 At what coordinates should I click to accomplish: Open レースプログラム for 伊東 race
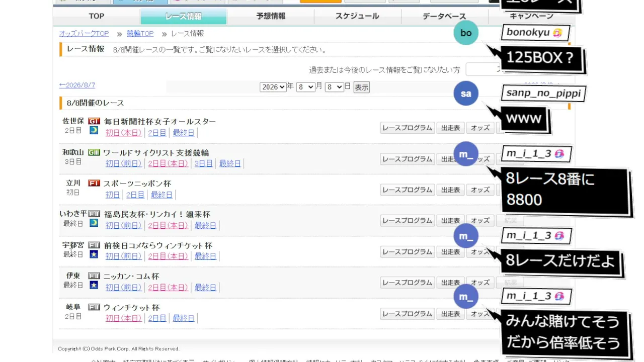(x=408, y=283)
